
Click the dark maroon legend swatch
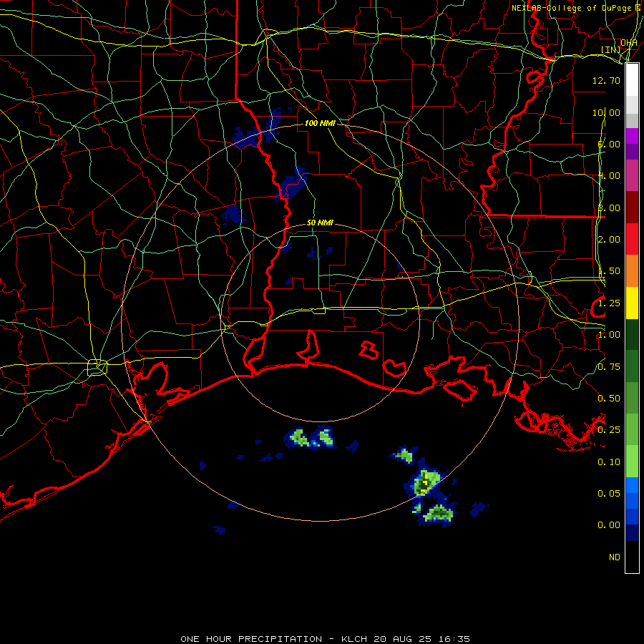click(x=632, y=208)
